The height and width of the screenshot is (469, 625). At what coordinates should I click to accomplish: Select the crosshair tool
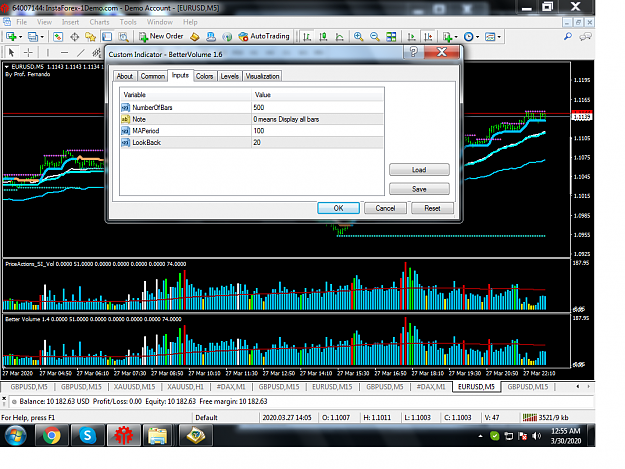28,52
